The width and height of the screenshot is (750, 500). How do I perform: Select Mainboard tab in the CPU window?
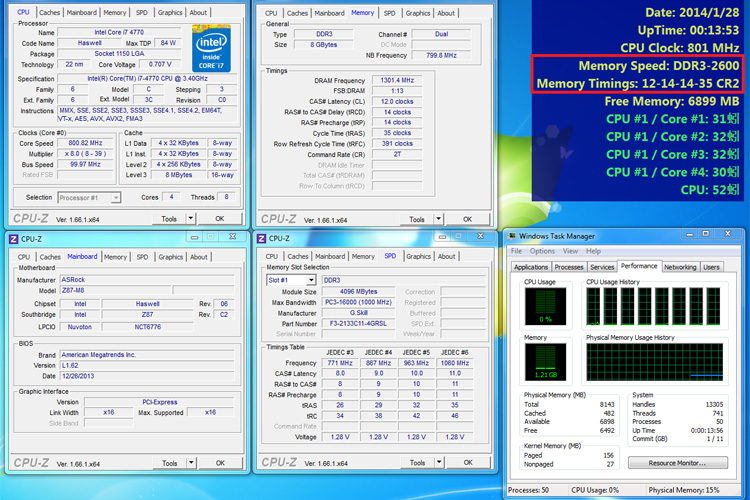(81, 12)
